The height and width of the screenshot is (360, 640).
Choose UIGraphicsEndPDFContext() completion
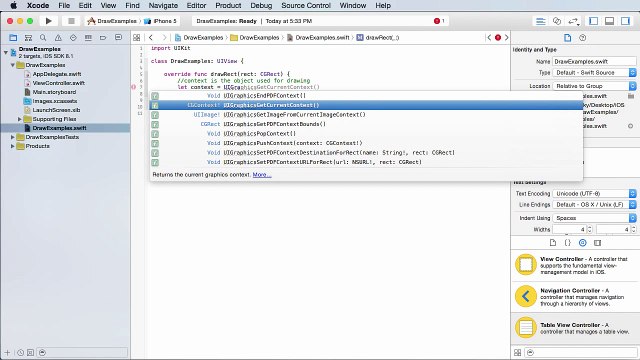[x=366, y=96]
